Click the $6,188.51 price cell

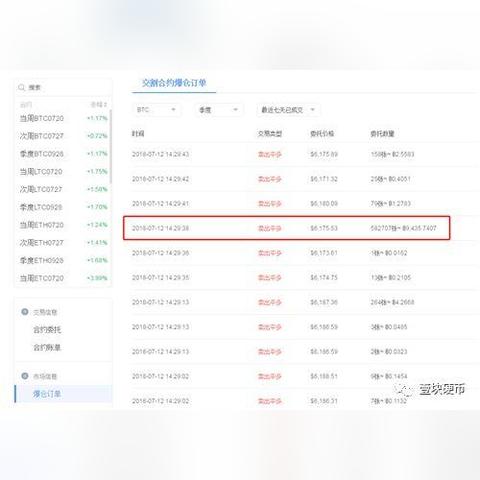click(x=324, y=376)
